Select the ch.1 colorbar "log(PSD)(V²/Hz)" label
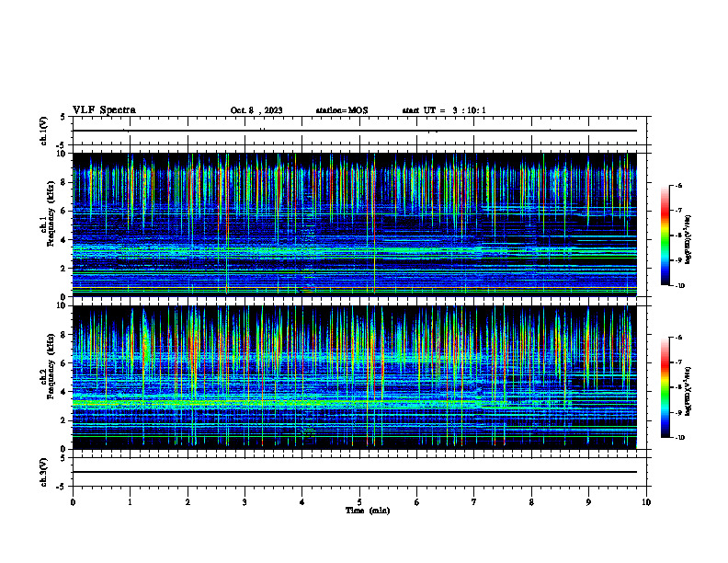 [x=688, y=240]
